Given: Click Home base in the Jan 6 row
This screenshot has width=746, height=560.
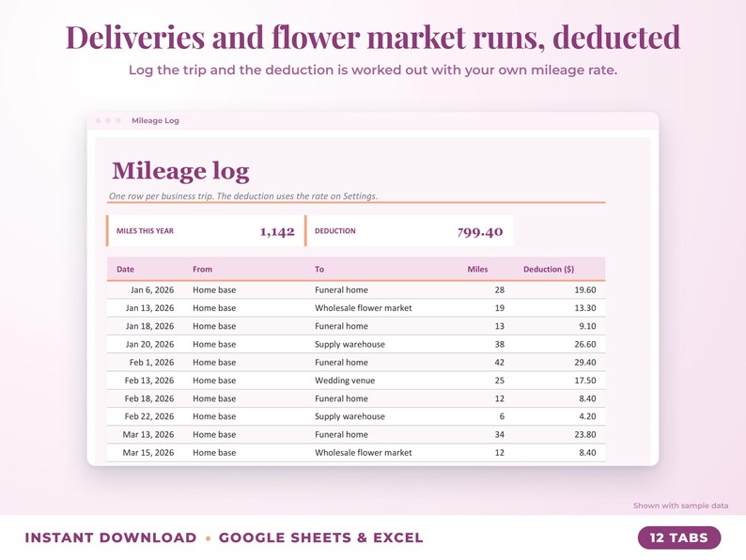Looking at the screenshot, I should [x=214, y=289].
